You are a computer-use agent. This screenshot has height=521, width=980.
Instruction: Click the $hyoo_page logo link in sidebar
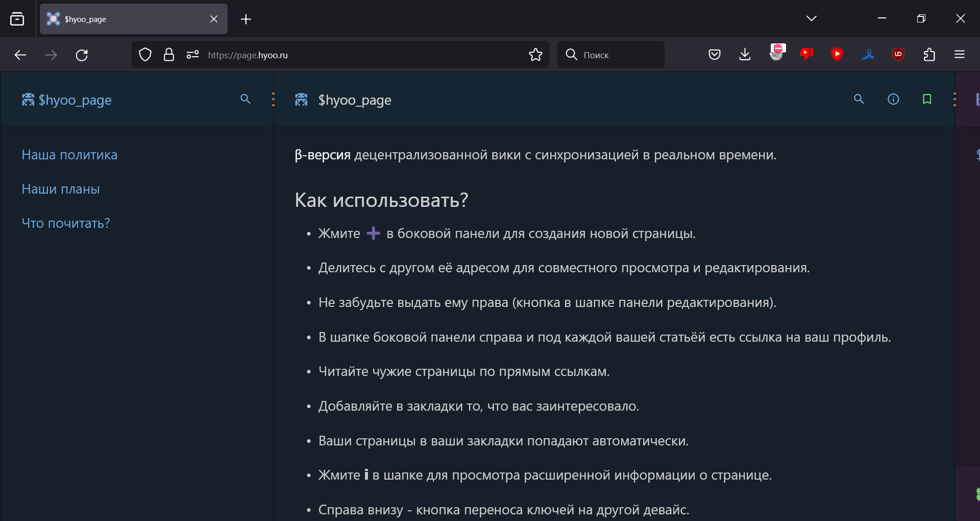coord(67,100)
